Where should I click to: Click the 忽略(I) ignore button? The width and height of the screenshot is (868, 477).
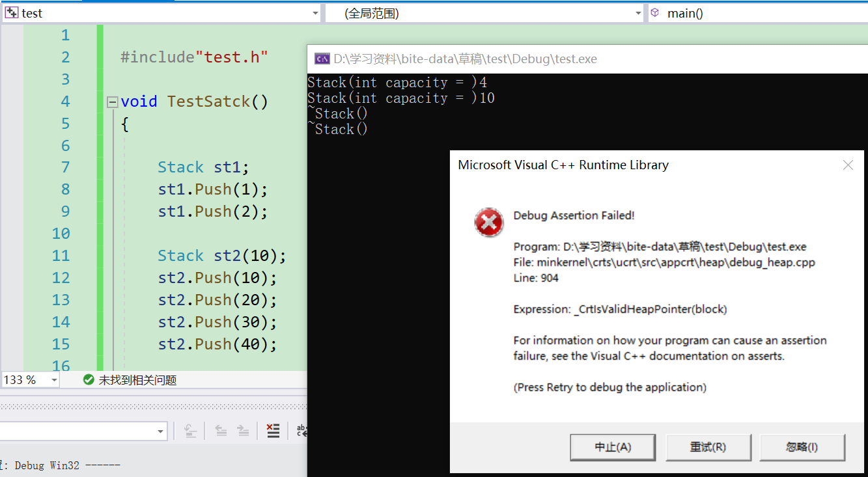point(802,447)
